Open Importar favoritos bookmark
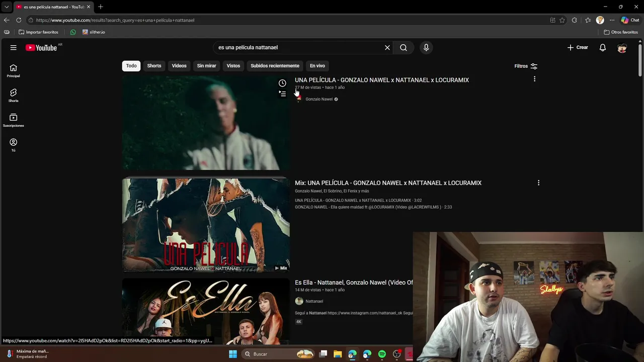644x362 pixels. tap(38, 32)
